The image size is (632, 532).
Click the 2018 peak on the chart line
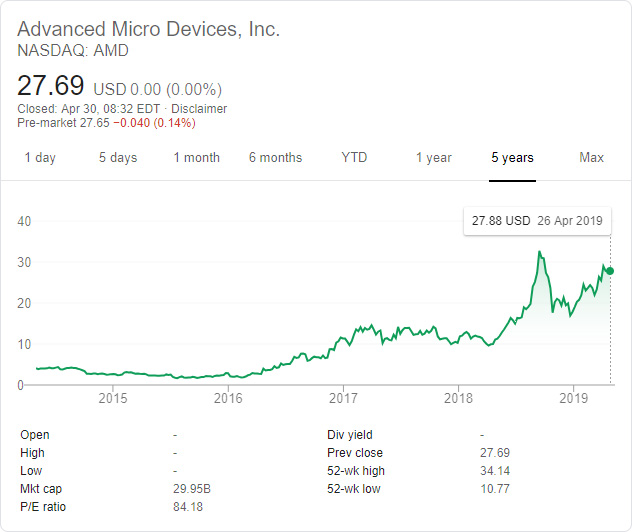(x=539, y=252)
